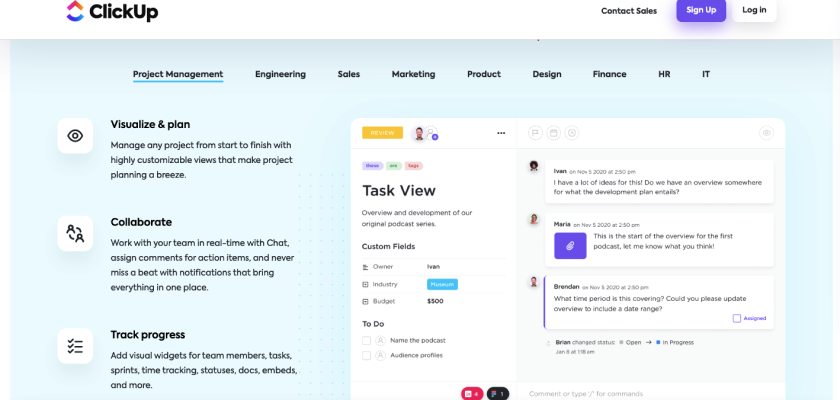Click the Track progress checklist icon
The width and height of the screenshot is (840, 400).
75,346
